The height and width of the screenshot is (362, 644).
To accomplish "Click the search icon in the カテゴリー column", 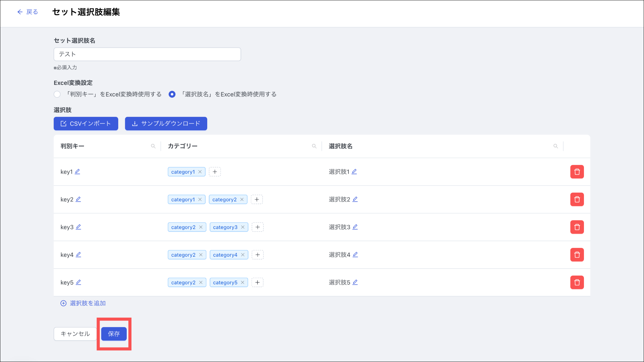I will coord(314,146).
